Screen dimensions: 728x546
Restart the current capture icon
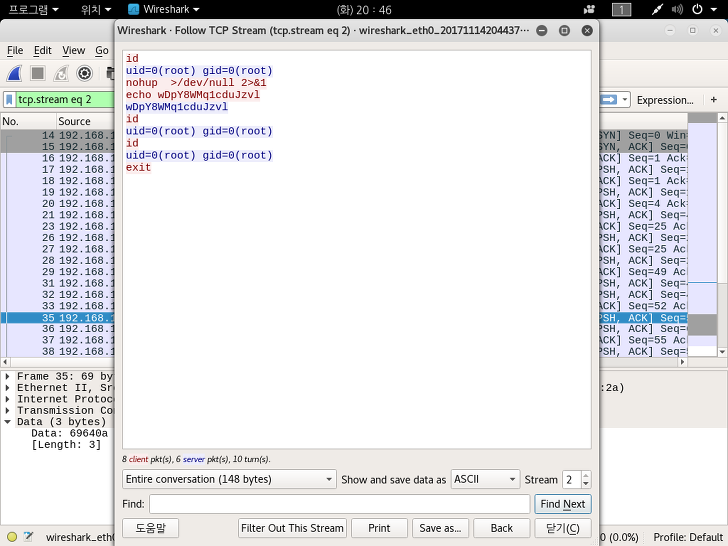(x=61, y=73)
